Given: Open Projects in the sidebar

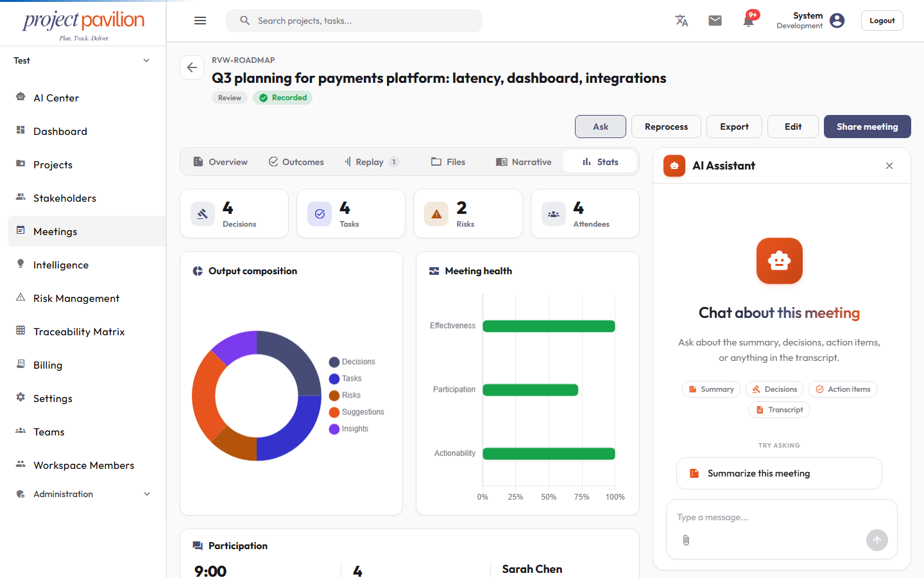Looking at the screenshot, I should 87,164.
